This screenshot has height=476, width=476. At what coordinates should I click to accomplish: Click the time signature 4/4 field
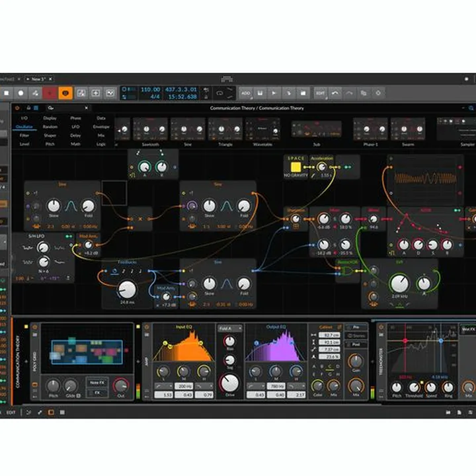155,97
